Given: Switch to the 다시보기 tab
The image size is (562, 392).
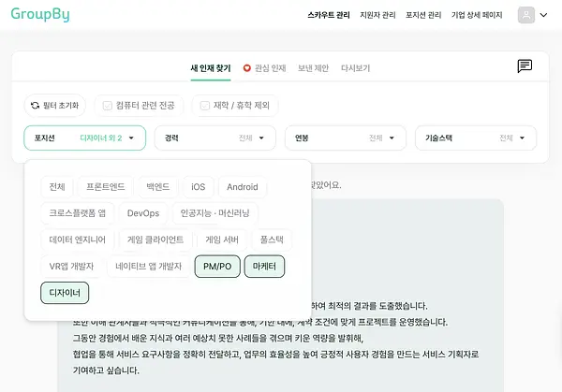Looking at the screenshot, I should tap(356, 68).
